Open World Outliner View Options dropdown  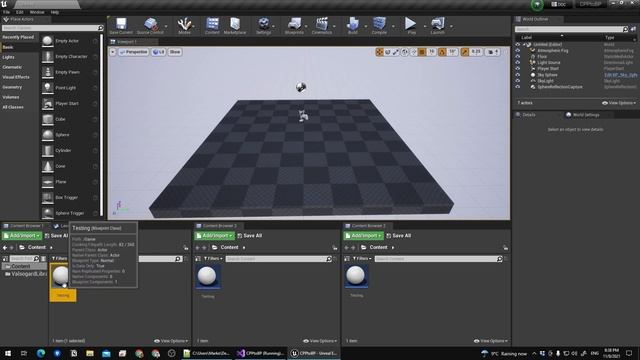click(619, 103)
